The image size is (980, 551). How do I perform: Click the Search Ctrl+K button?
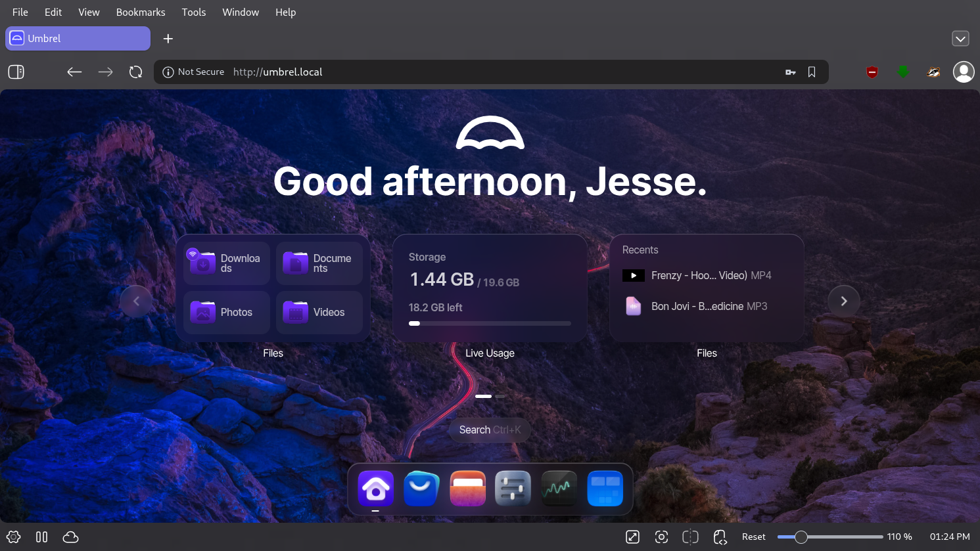click(x=490, y=430)
